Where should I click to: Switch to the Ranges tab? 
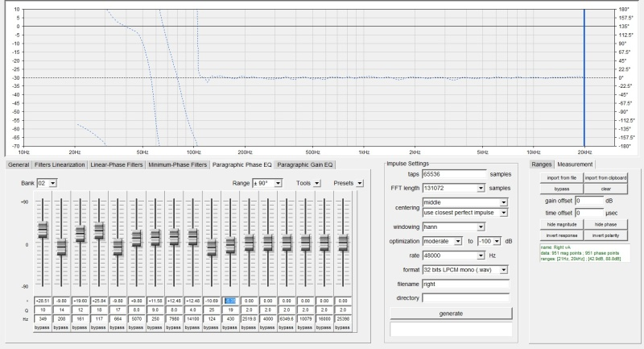pos(543,164)
